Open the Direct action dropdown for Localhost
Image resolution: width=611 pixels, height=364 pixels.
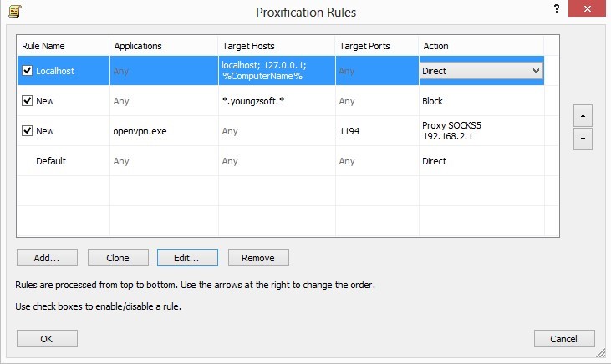tap(536, 72)
